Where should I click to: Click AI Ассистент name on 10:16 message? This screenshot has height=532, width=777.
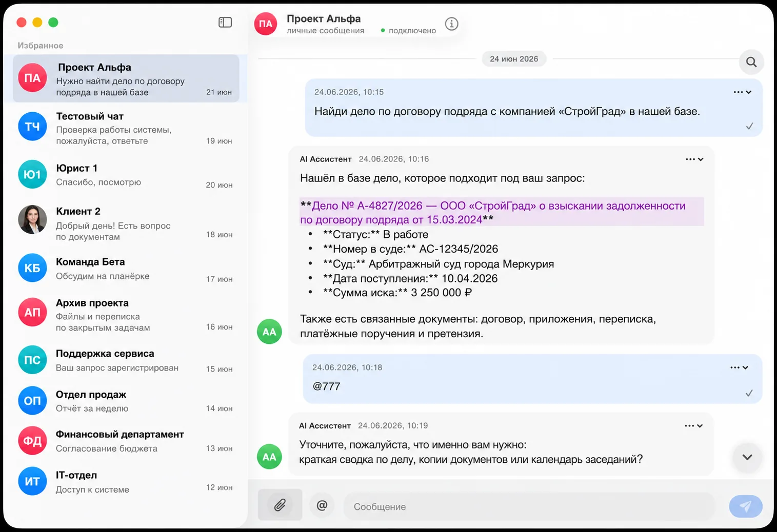click(x=326, y=159)
